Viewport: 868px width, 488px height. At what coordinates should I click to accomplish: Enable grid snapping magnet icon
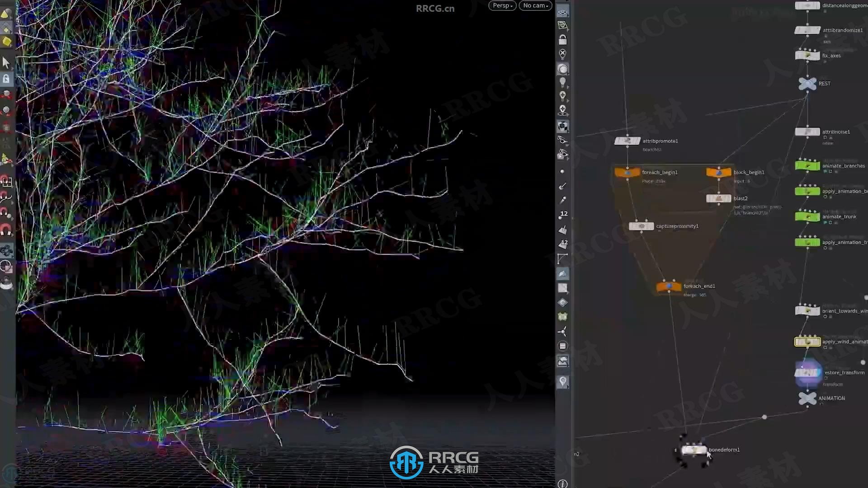click(x=6, y=181)
